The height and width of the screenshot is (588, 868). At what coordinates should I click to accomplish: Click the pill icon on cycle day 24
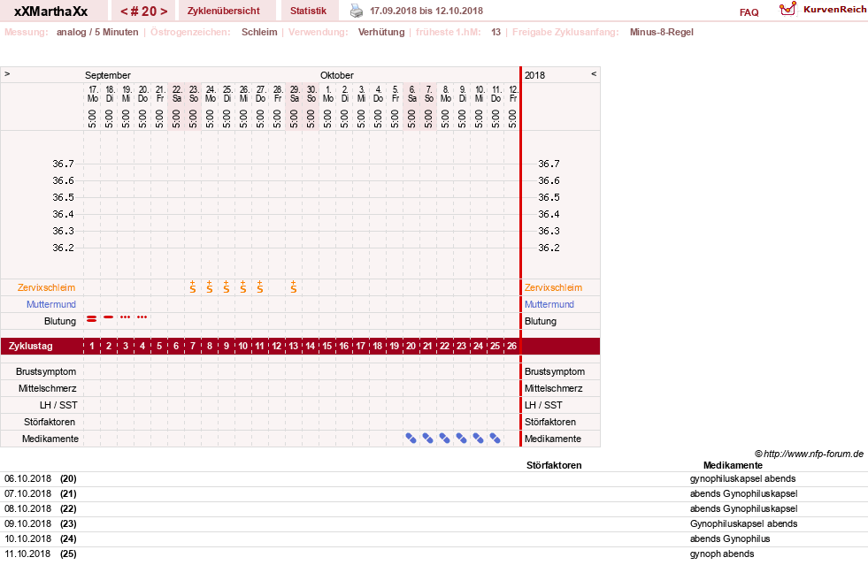click(479, 439)
